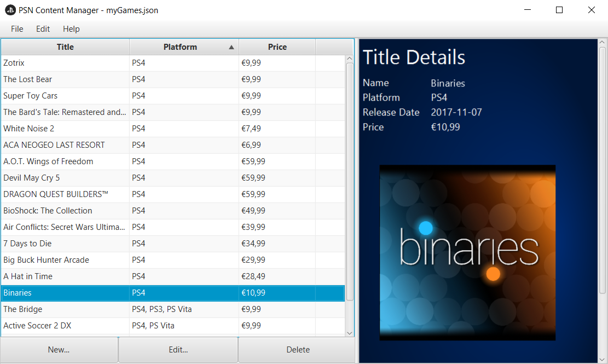The width and height of the screenshot is (608, 364).
Task: Select the 7 Days to Die row
Action: (x=173, y=244)
